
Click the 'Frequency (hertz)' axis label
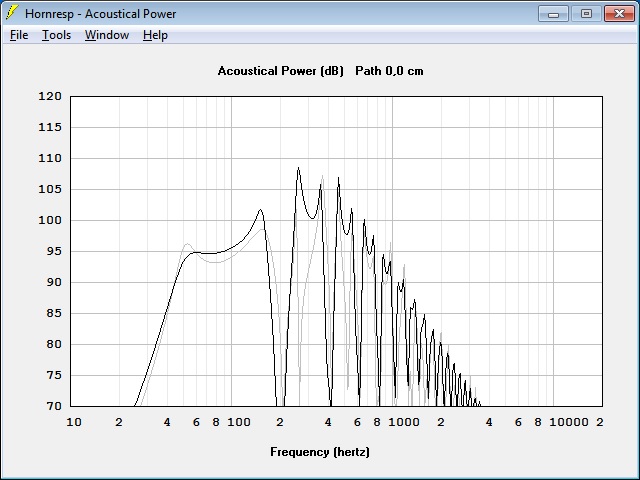[320, 452]
